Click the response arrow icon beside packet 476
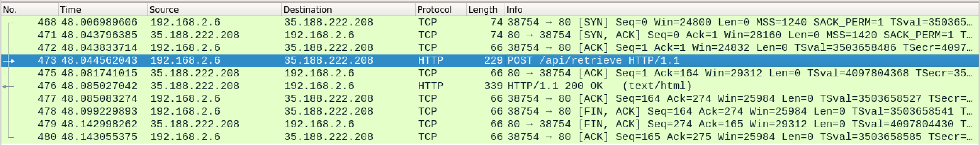 (x=7, y=87)
